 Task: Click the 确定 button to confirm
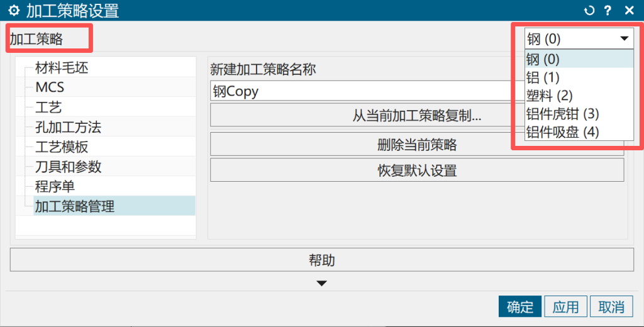[x=519, y=307]
